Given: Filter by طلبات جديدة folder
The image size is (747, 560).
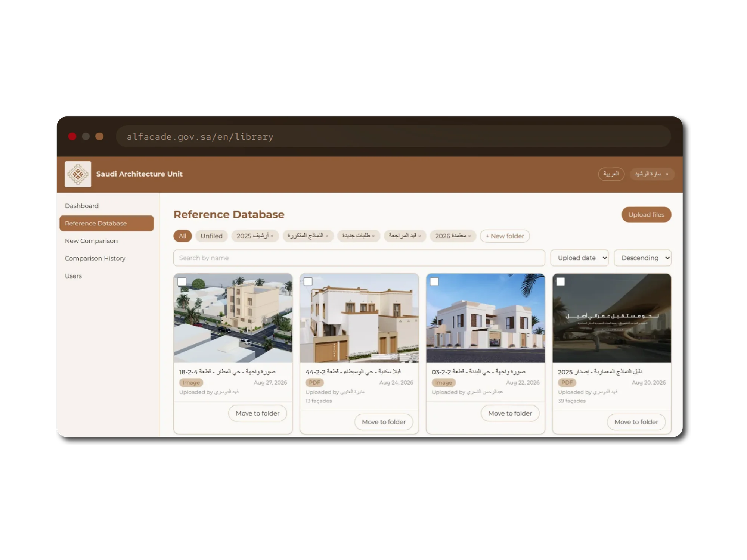Looking at the screenshot, I should coord(356,236).
